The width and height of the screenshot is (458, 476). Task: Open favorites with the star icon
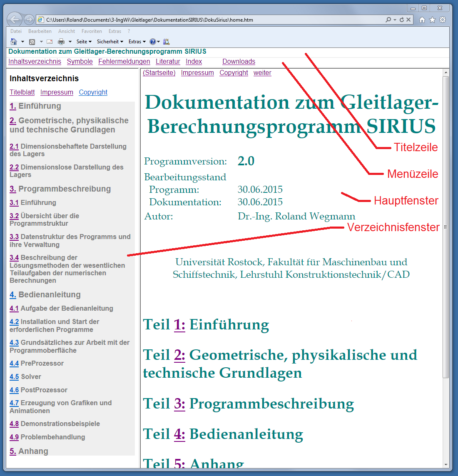(x=433, y=20)
